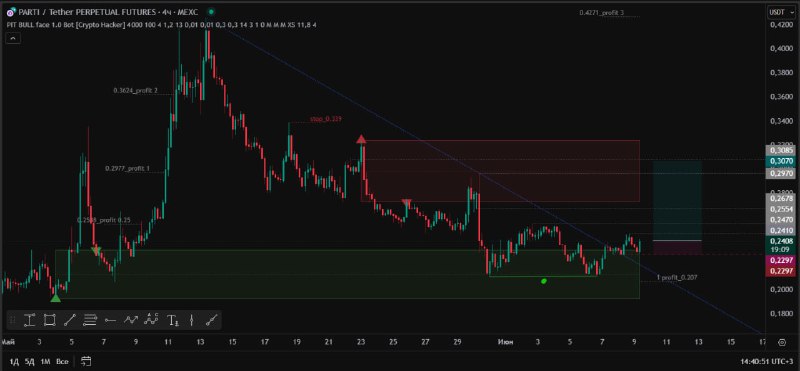Click the 0,2470 price label
The image size is (800, 371).
click(x=781, y=220)
